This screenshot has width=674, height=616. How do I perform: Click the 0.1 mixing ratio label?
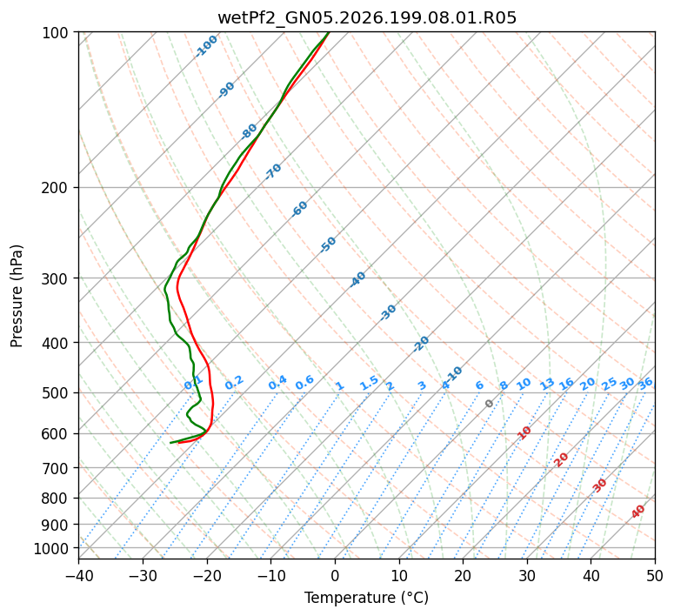(x=193, y=382)
